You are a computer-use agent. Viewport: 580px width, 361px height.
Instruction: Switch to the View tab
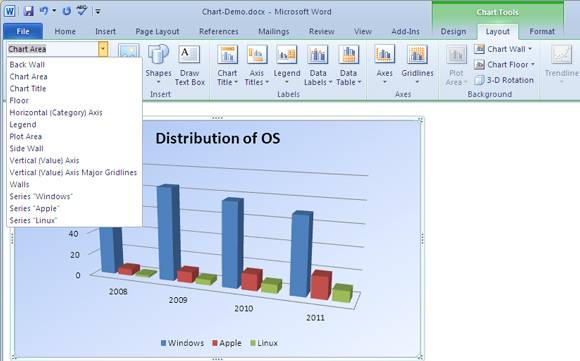(x=362, y=31)
